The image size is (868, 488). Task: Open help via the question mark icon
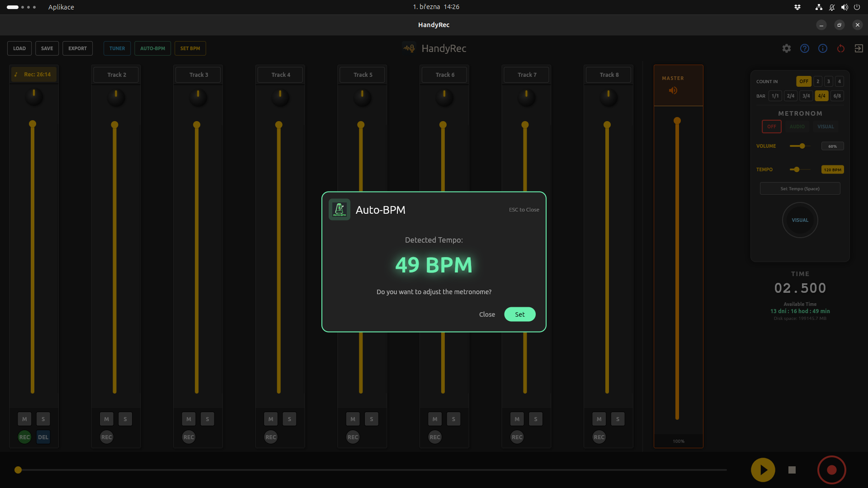(x=805, y=48)
